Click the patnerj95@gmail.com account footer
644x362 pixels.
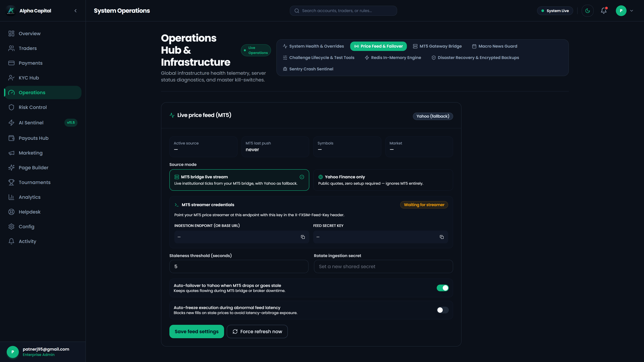pos(43,352)
